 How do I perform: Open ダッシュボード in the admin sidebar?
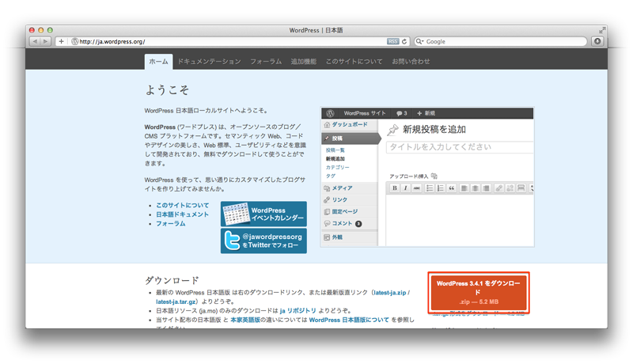[x=350, y=125]
